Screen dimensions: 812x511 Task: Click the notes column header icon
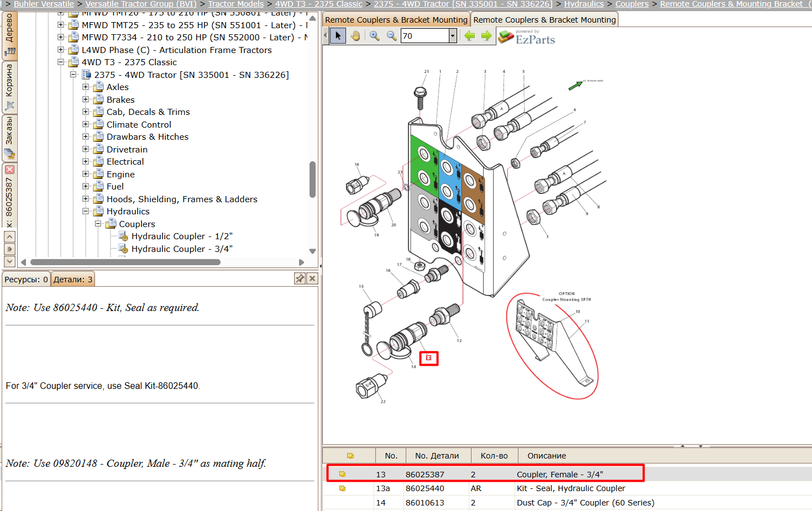coord(350,456)
